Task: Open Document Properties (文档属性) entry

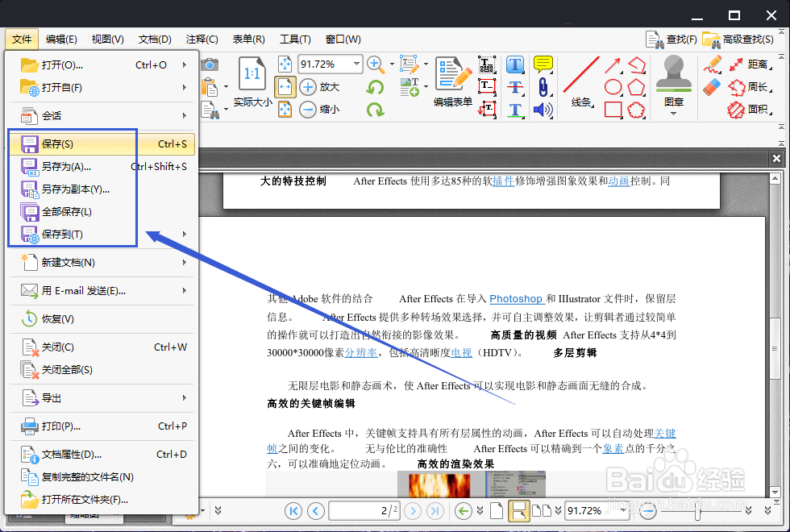Action: pyautogui.click(x=102, y=455)
